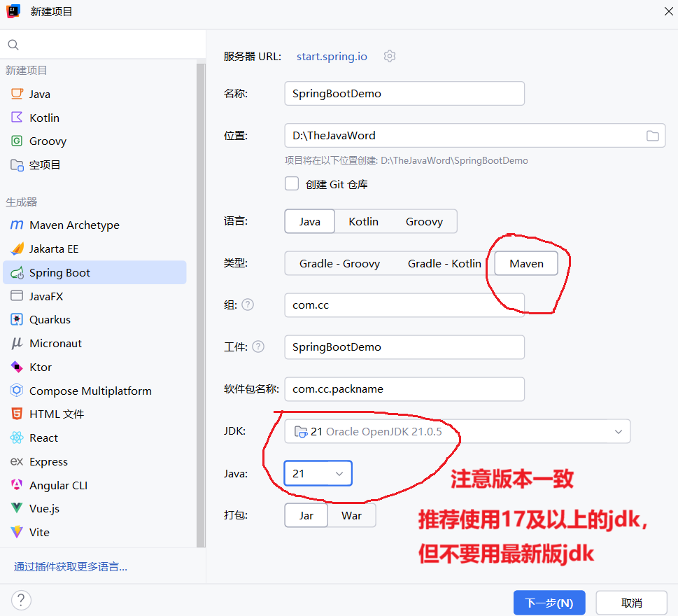Choose Gradle - Kotlin build type
This screenshot has width=678, height=616.
(x=444, y=263)
